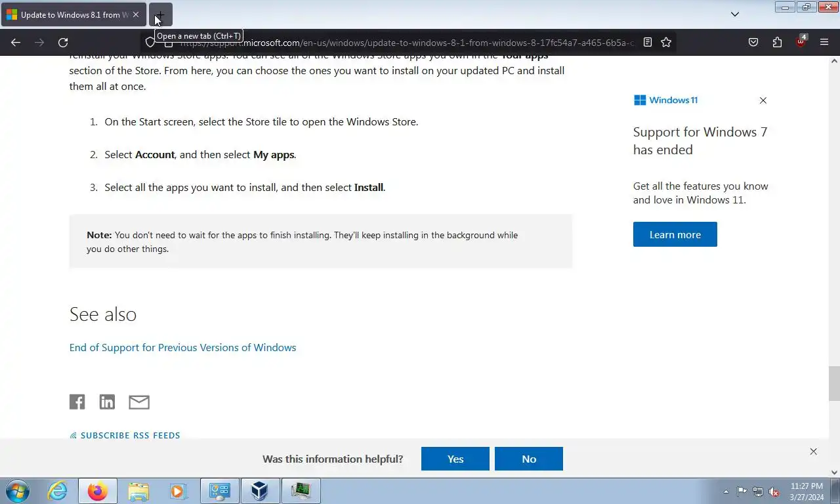The width and height of the screenshot is (840, 504).
Task: Share this article on LinkedIn
Action: [x=107, y=402]
